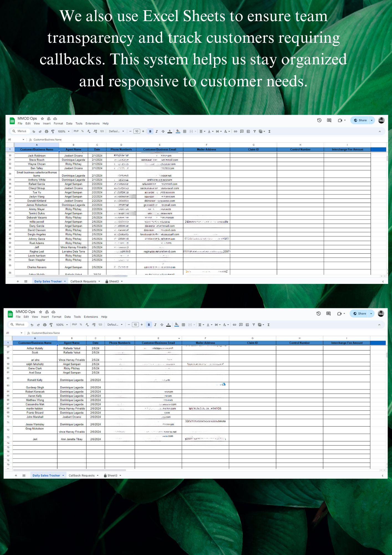392x555 pixels.
Task: Open zoom 100% dropdown in upper spreadsheet
Action: coord(64,132)
